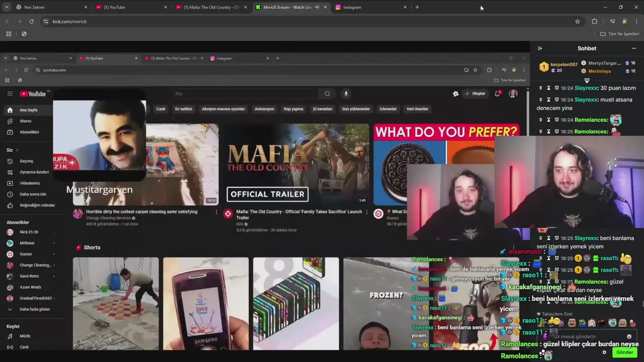Screen dimensions: 644x362
Task: Expand the Siz section chevron
Action: [x=17, y=150]
